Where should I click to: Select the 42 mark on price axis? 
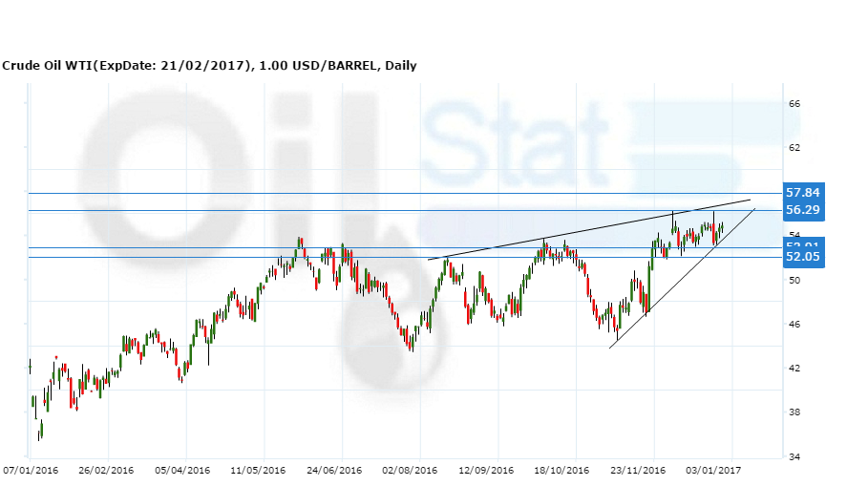pyautogui.click(x=794, y=369)
